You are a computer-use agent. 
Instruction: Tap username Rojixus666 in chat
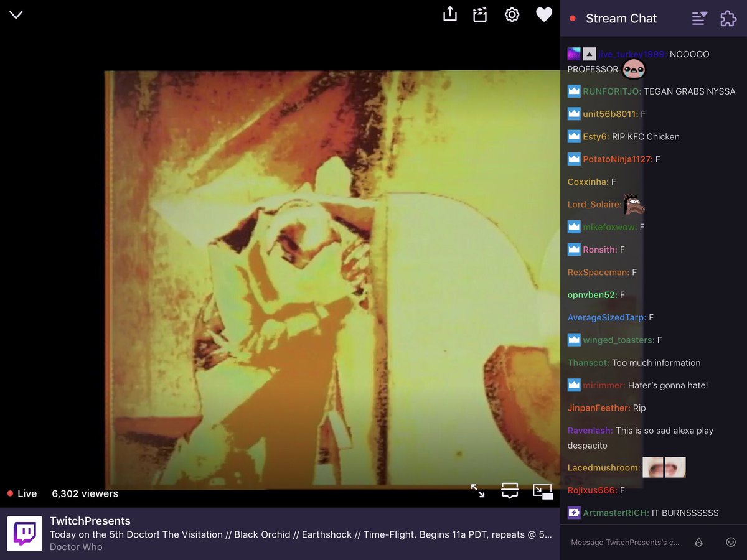592,490
